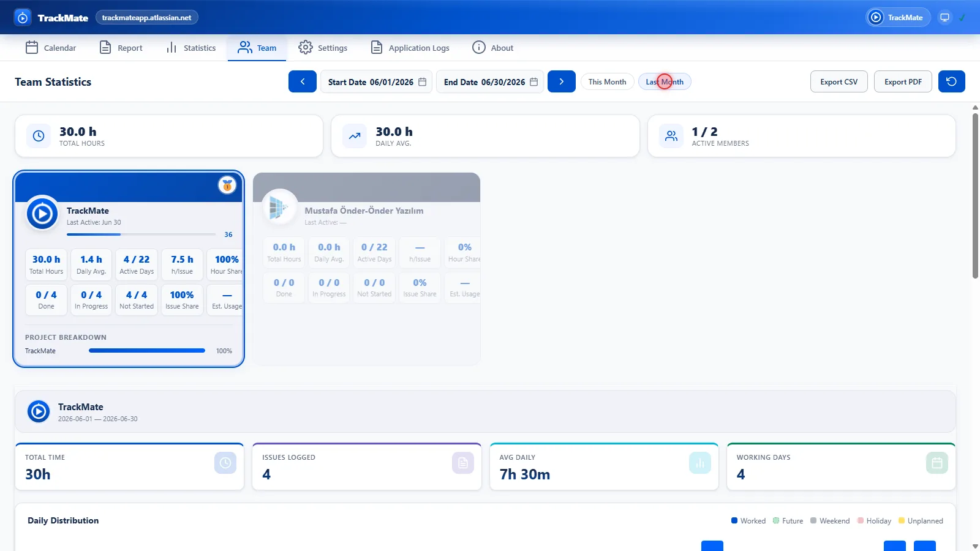Image resolution: width=980 pixels, height=551 pixels.
Task: Select the Team tab
Action: pyautogui.click(x=257, y=48)
